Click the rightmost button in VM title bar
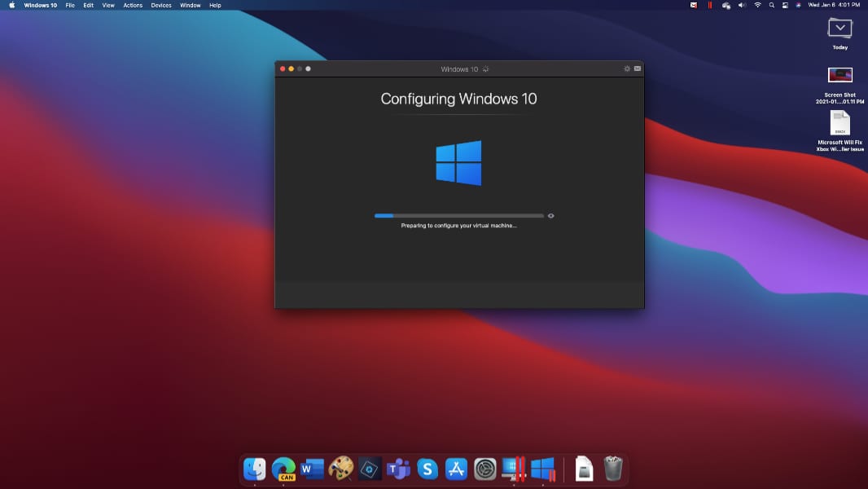The height and width of the screenshot is (489, 868). click(x=638, y=68)
